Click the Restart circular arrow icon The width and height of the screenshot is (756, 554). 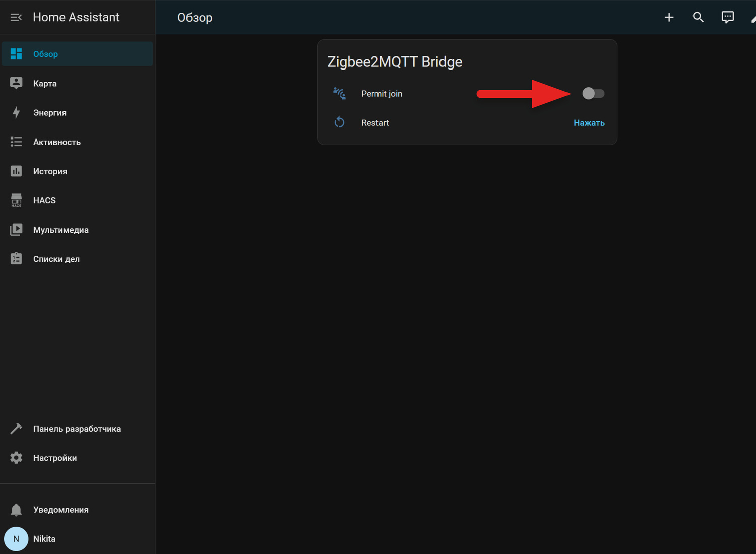point(339,122)
